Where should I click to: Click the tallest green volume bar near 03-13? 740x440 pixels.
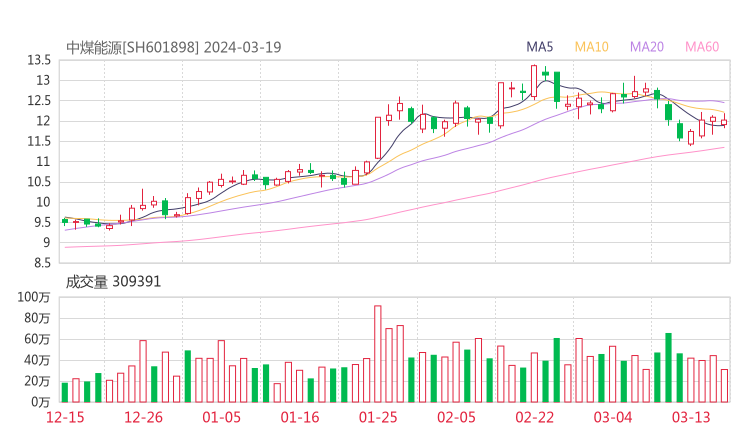668,368
